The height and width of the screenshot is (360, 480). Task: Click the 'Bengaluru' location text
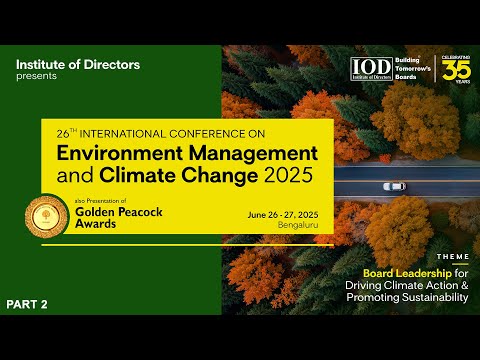tap(298, 225)
